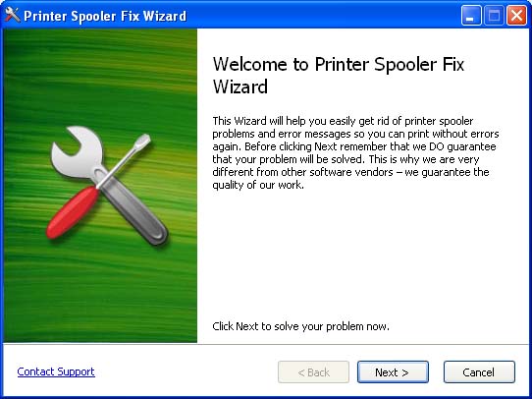Minimize the Printer Spooler Fix Wizard window
532x399 pixels.
coord(471,16)
